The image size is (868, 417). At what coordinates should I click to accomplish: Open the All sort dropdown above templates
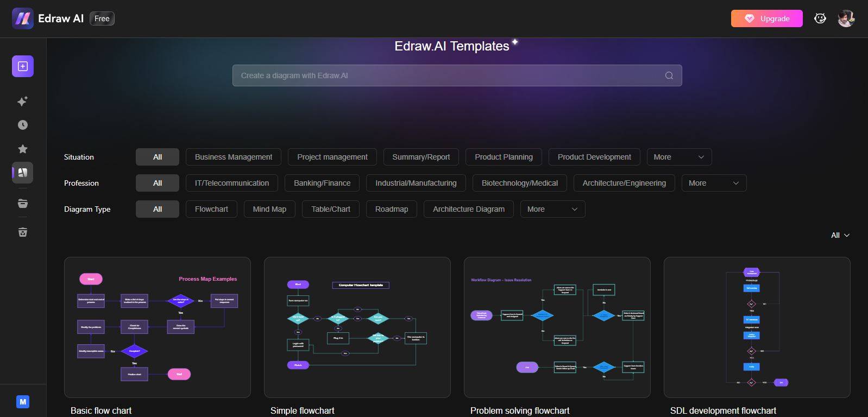click(x=840, y=235)
